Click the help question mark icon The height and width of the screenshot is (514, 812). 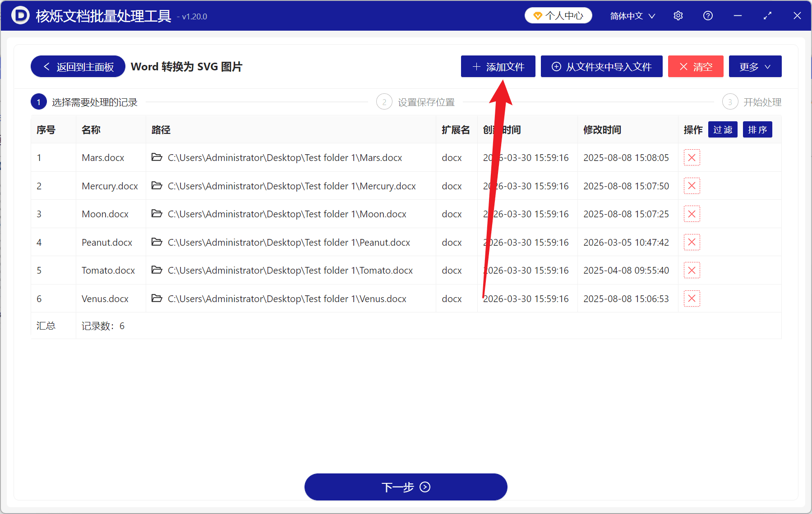(707, 15)
